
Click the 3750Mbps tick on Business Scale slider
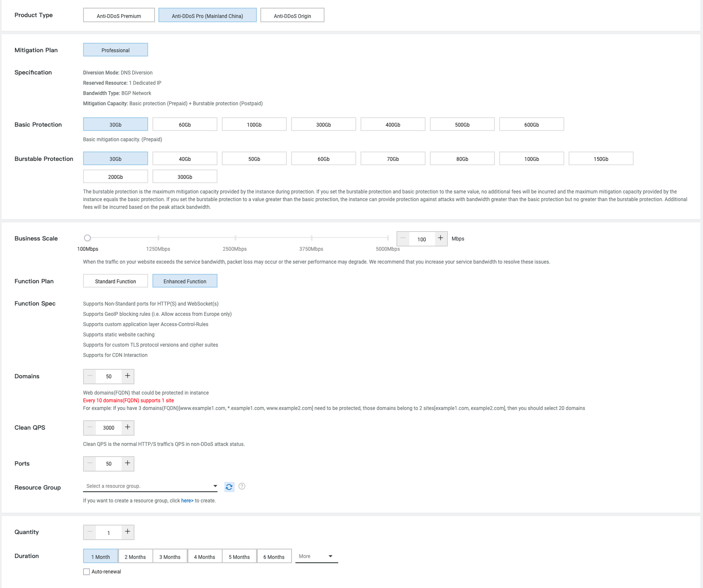click(312, 238)
